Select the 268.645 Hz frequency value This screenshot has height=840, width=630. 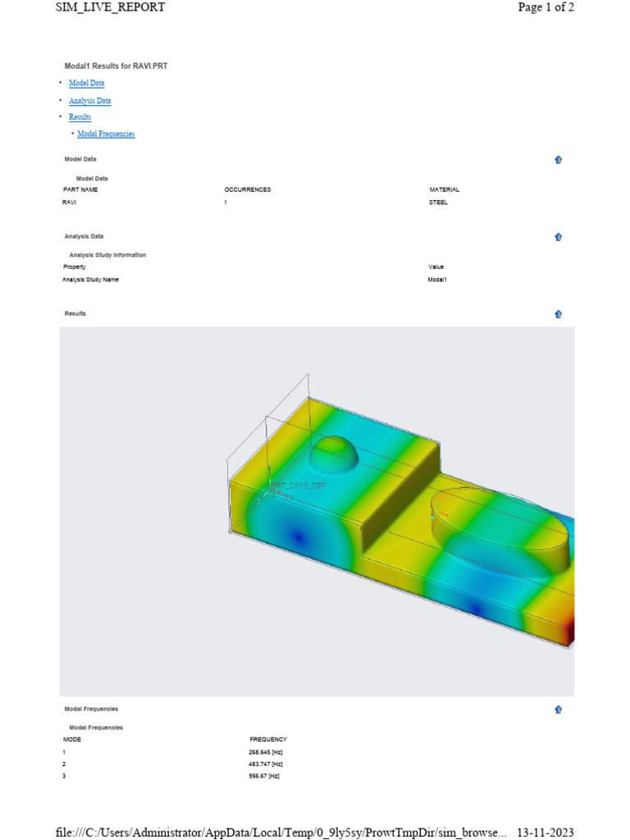(x=266, y=752)
